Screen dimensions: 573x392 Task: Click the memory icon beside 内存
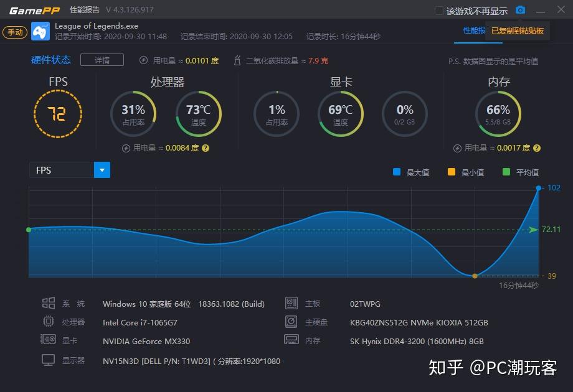[x=291, y=339]
